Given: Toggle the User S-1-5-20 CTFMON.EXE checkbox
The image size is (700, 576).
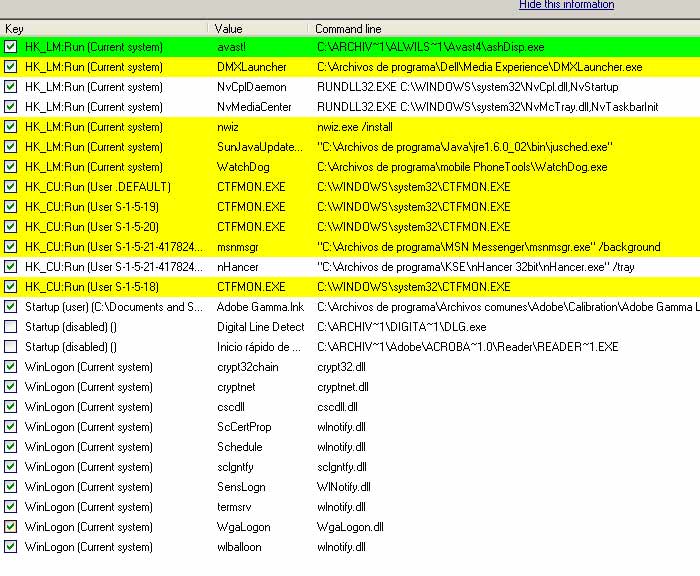Looking at the screenshot, I should click(x=10, y=227).
